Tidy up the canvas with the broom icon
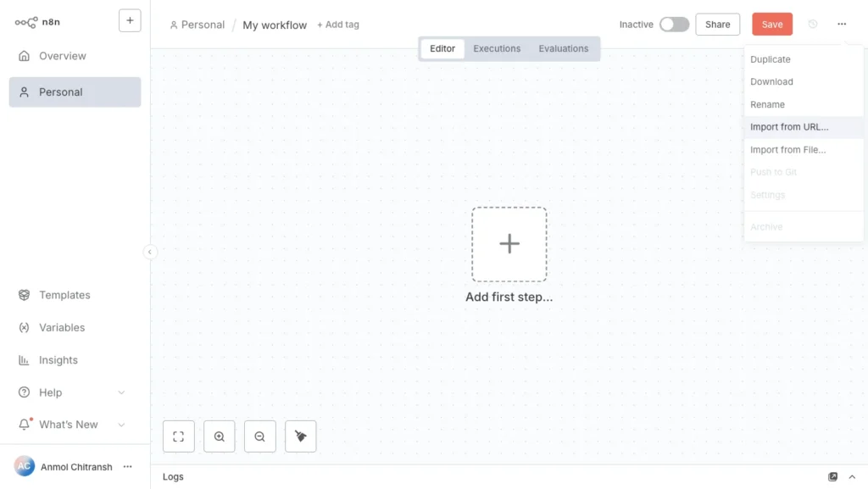Screen dimensions: 868x489 [300, 436]
